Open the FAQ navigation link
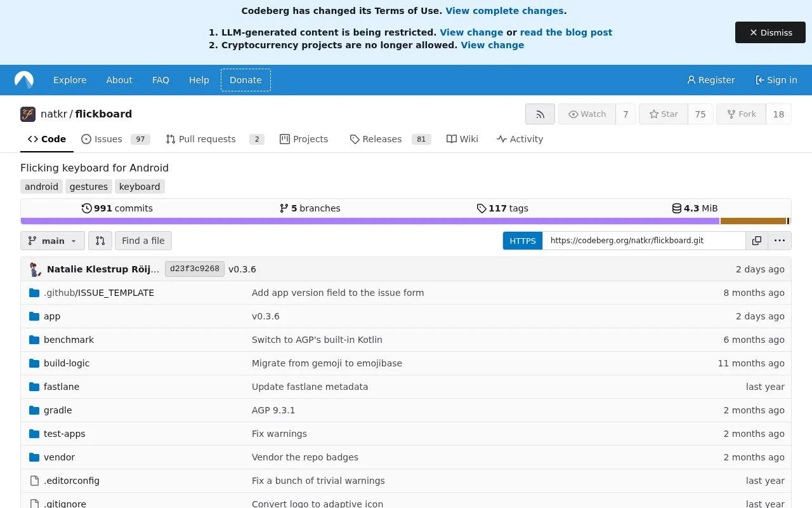The width and height of the screenshot is (812, 508). click(x=160, y=80)
